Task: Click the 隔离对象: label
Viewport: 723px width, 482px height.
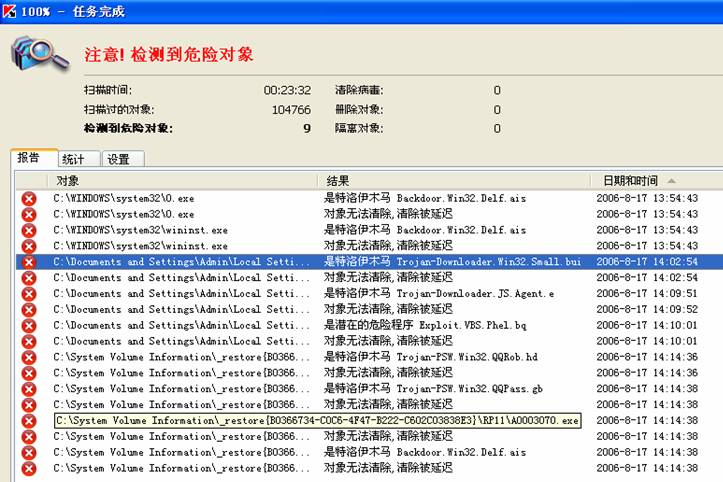Action: point(359,128)
